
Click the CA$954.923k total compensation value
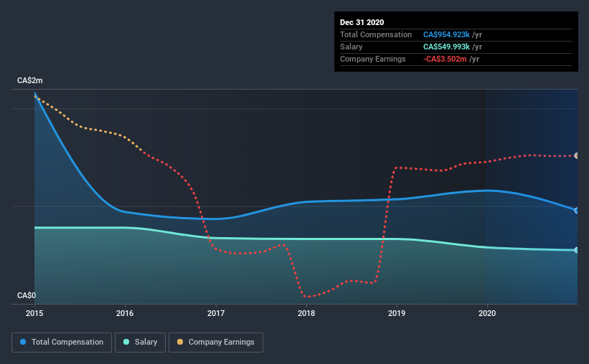pos(446,34)
